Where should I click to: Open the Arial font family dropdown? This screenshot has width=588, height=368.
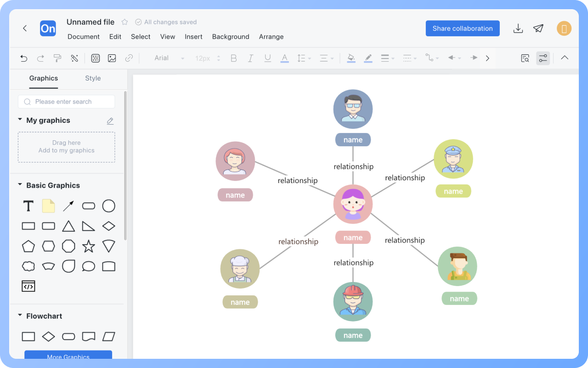click(169, 58)
